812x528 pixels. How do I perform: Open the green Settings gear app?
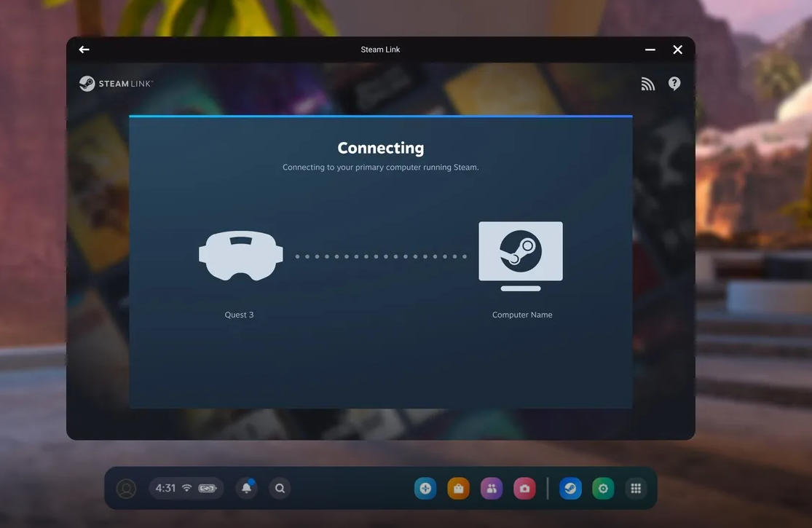click(603, 488)
